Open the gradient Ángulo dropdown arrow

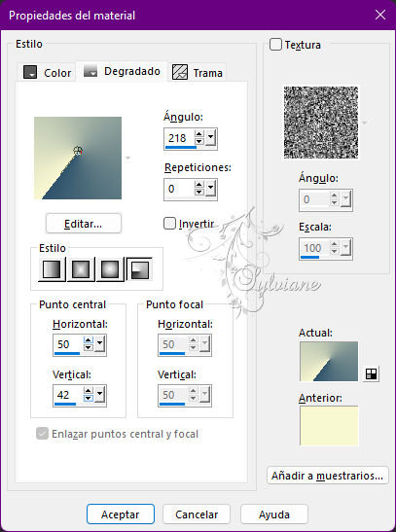[x=211, y=138]
